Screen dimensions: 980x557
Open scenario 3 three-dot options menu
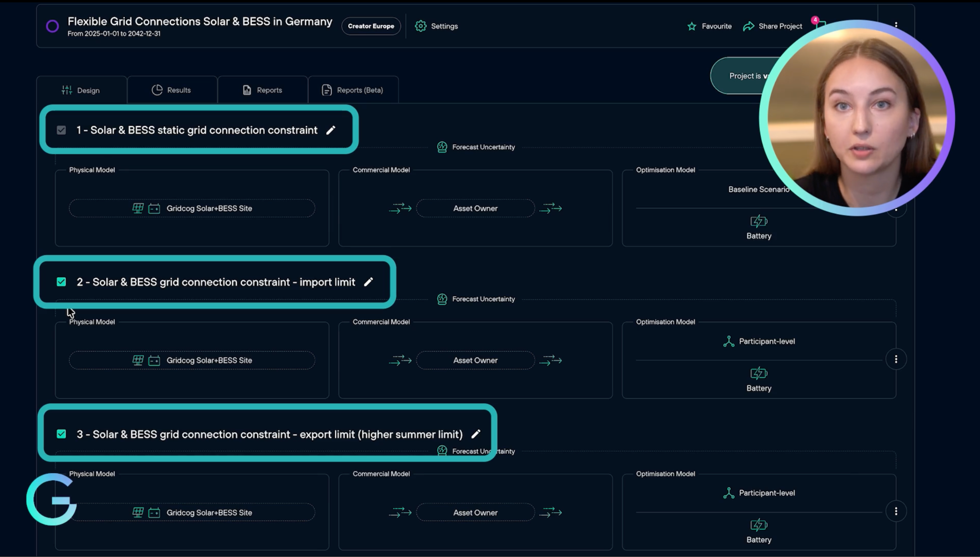(896, 512)
